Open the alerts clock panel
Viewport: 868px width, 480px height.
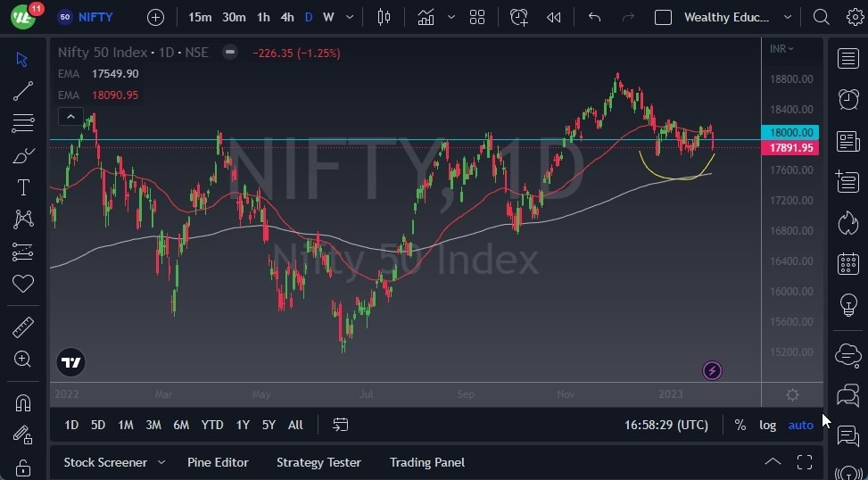pos(848,100)
